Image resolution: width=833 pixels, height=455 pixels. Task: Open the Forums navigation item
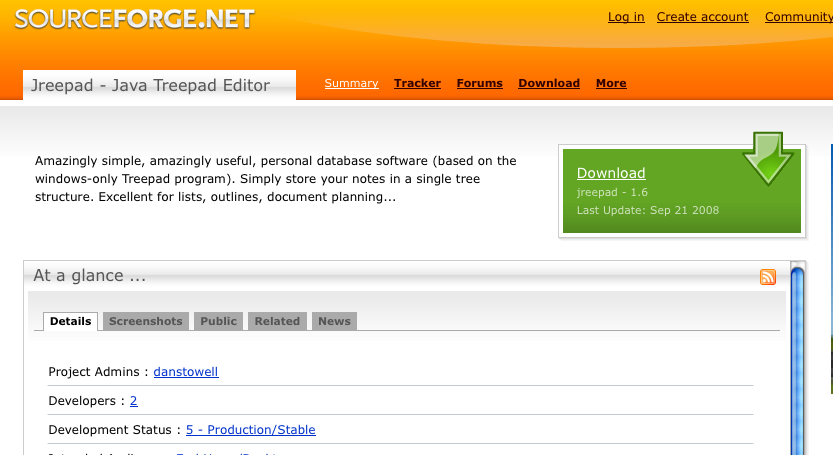pyautogui.click(x=479, y=83)
